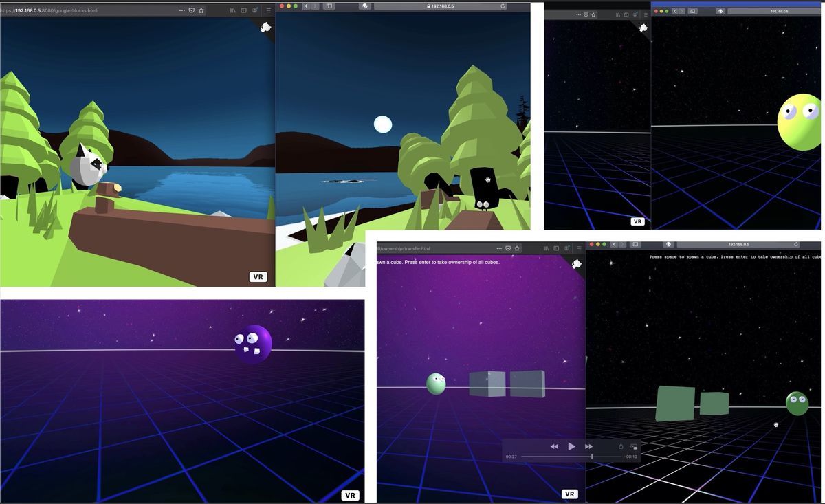Open Safari's tab overview icon
The height and width of the screenshot is (504, 825).
pyautogui.click(x=329, y=6)
